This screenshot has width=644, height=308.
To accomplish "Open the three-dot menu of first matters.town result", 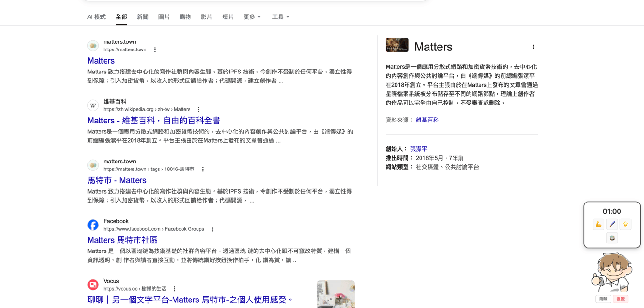I will point(155,49).
